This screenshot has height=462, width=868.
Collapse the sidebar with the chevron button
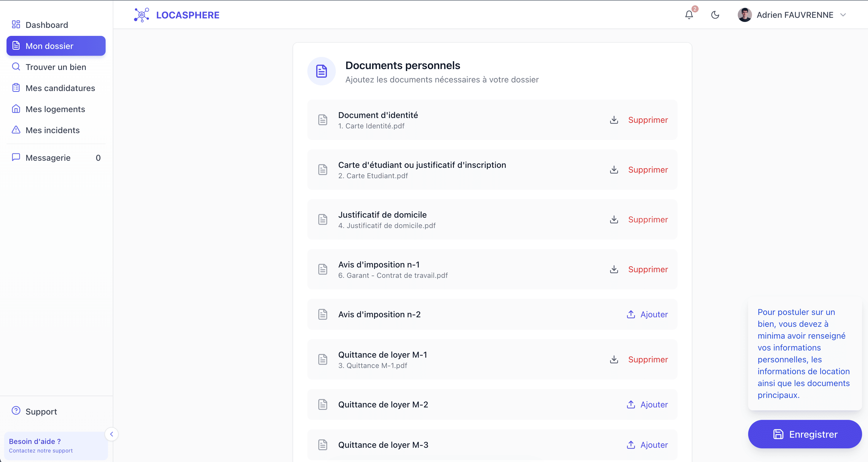[x=112, y=434]
